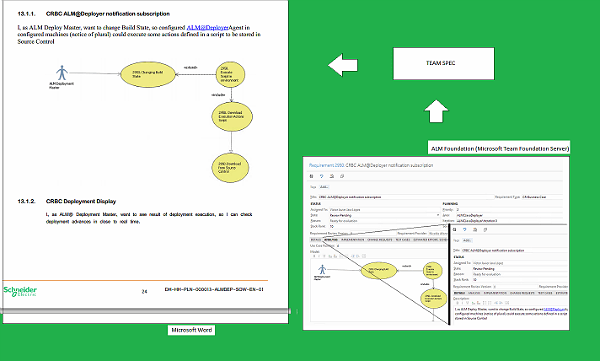
Task: Select the '2993 Changing Build State' use case ellipse
Action: point(148,74)
